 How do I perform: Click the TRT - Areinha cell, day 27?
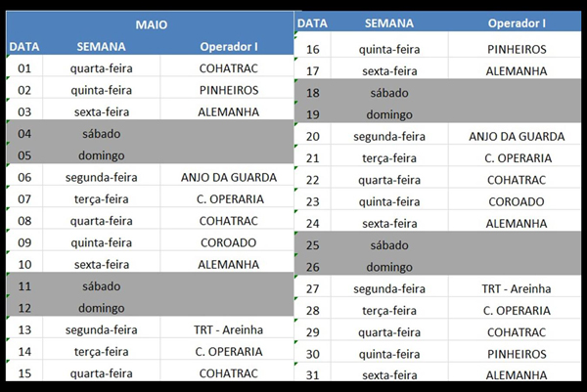pyautogui.click(x=516, y=288)
